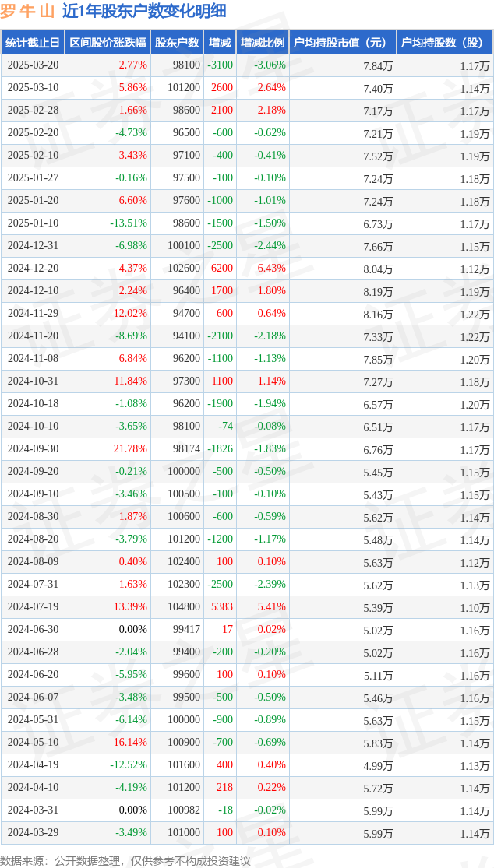Click the 近1年股东户数变化明细 heading text

[x=144, y=11]
